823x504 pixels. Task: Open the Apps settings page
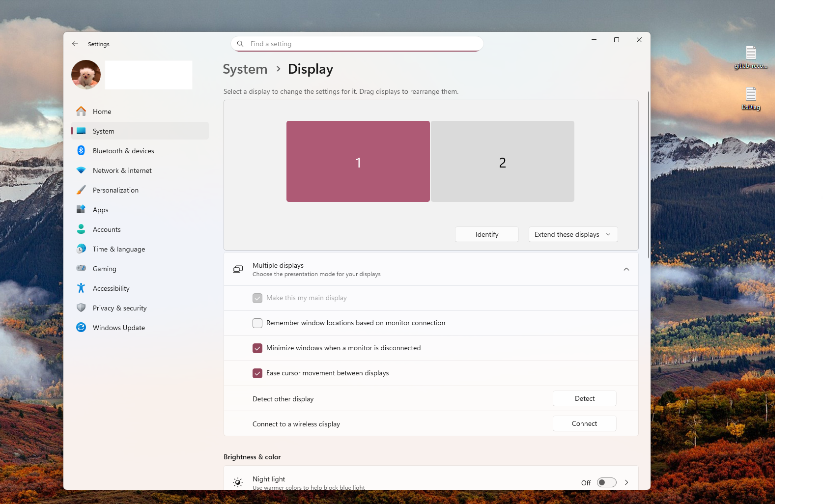click(x=140, y=210)
